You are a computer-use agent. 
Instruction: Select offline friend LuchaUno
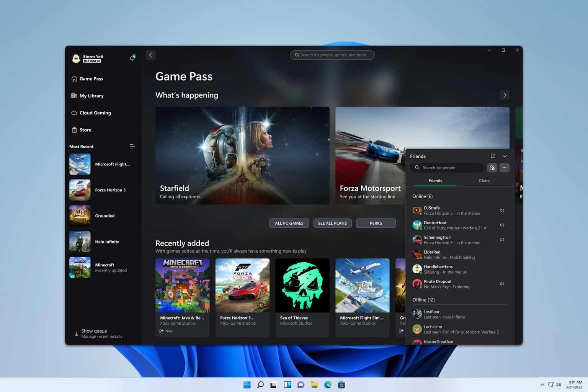(459, 329)
